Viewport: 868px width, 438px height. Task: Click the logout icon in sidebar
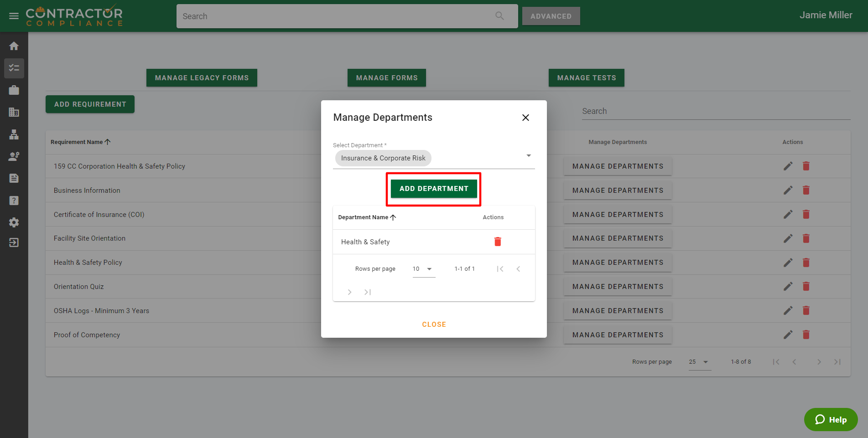coord(14,242)
